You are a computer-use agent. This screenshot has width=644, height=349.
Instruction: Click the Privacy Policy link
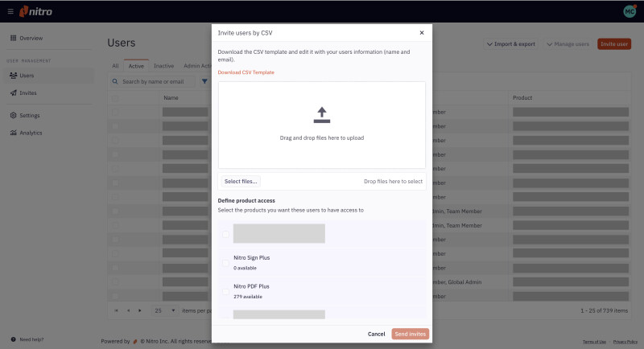point(625,342)
